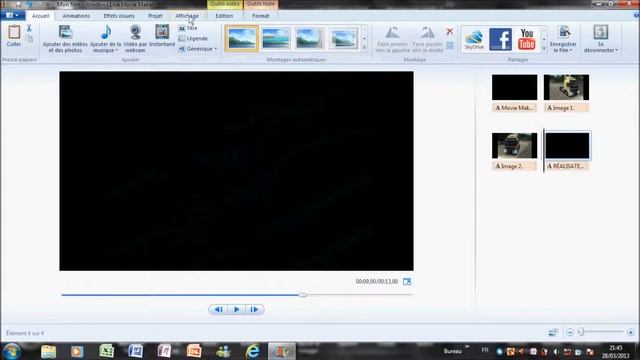The image size is (640, 360).
Task: Rotate left with Faire pivoter vers la gauche
Action: [x=392, y=39]
